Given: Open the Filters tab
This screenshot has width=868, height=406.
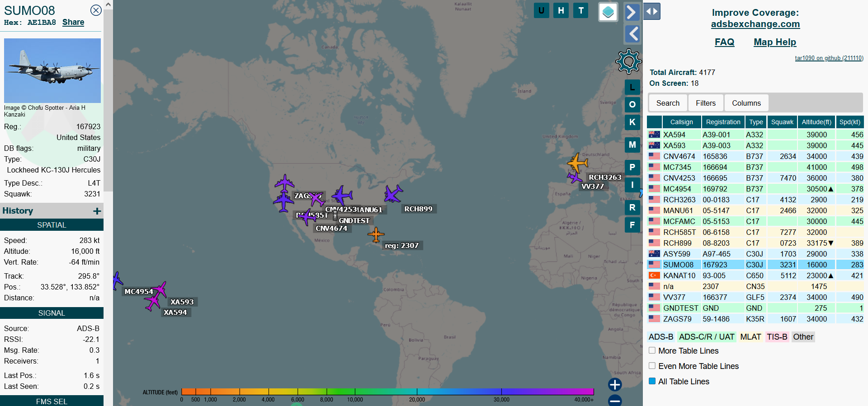Looking at the screenshot, I should point(706,103).
